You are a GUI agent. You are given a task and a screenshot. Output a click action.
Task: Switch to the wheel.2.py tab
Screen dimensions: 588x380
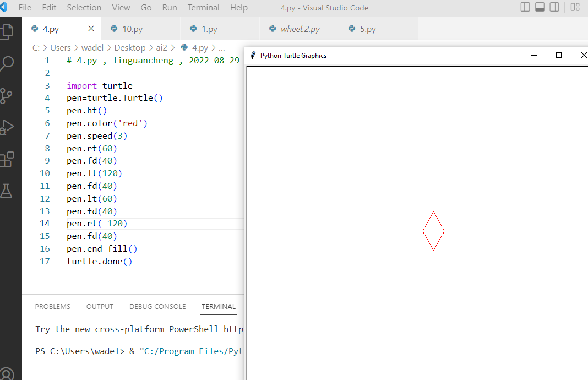tap(300, 29)
